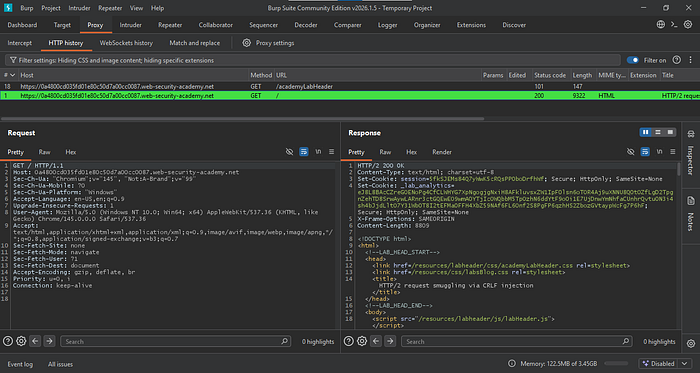
Task: Toggle line wrap in Response panel
Action: [x=645, y=152]
